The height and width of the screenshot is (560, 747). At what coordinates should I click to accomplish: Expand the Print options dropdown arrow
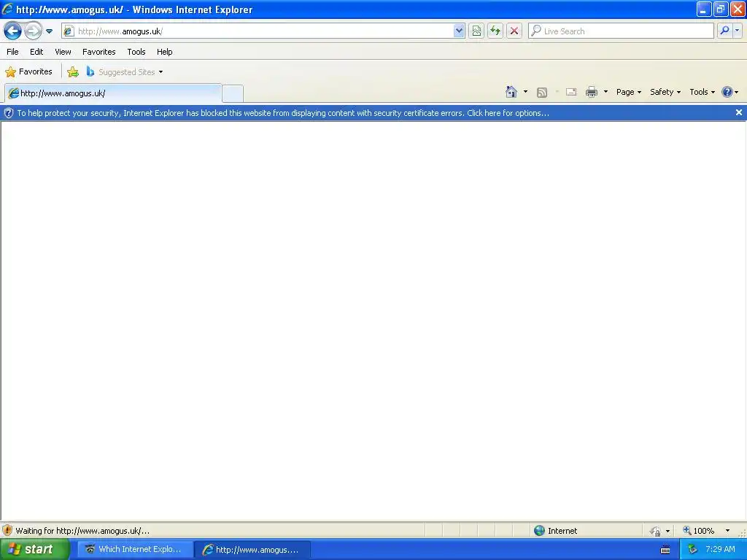coord(605,92)
